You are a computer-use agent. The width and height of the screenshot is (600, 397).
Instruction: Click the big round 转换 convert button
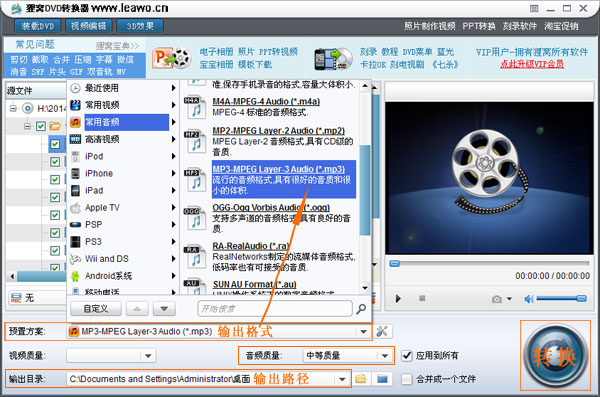pos(555,356)
